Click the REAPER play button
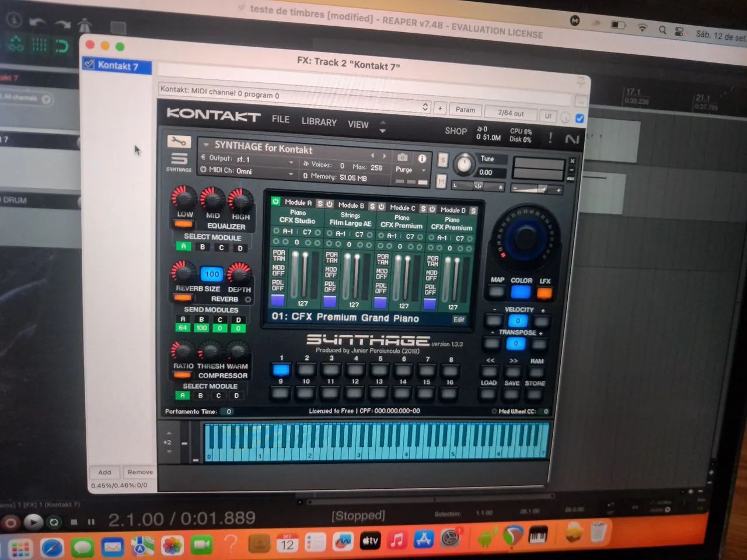 pyautogui.click(x=33, y=521)
